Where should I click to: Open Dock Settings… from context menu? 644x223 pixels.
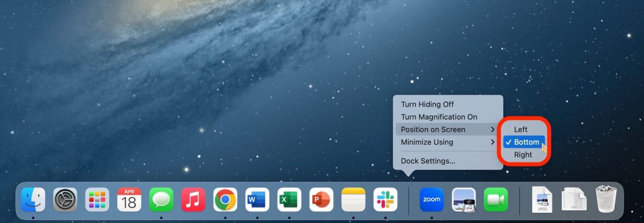coord(428,161)
